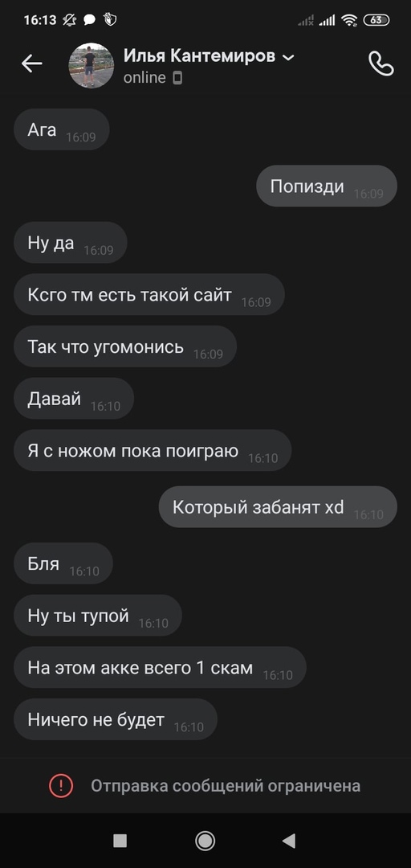Screen dimensions: 411x868
Task: Select the message 'Ну ты тупой'
Action: pos(98,616)
